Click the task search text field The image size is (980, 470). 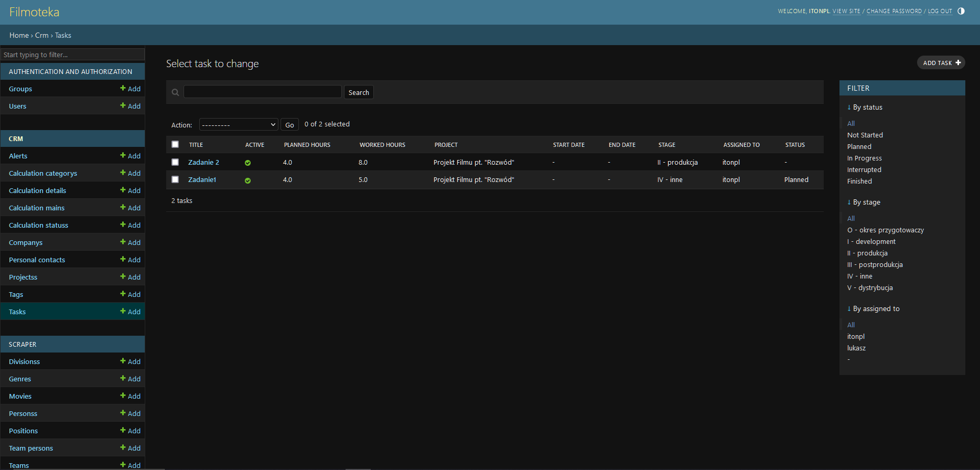[263, 92]
